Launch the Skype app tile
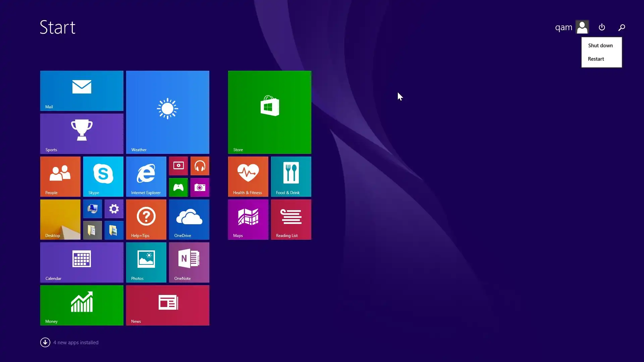This screenshot has height=362, width=644. pos(103,176)
